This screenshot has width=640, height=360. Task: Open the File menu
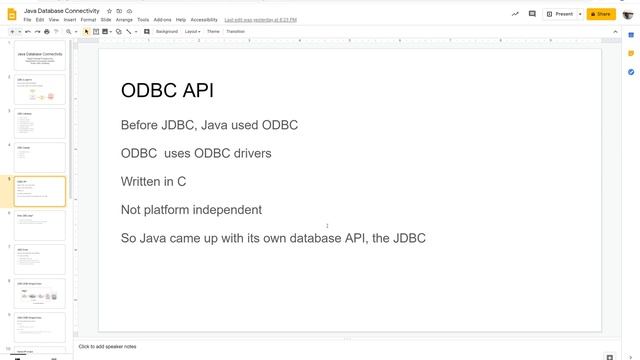click(27, 20)
